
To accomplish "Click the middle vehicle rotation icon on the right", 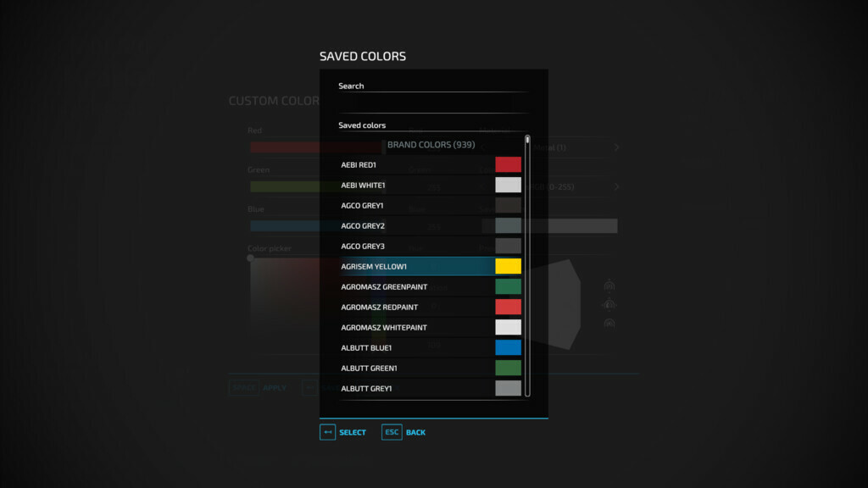I will 609,305.
